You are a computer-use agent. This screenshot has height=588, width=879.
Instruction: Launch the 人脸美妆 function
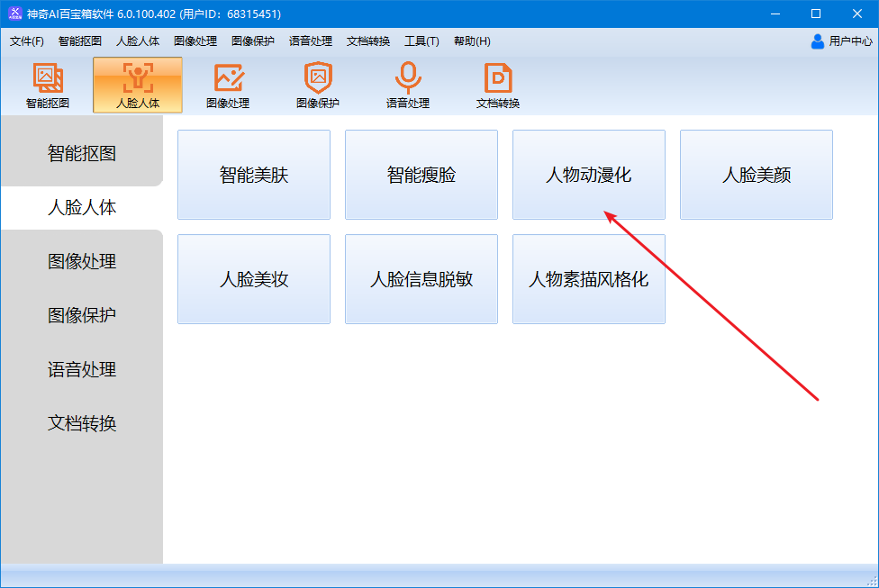[254, 279]
